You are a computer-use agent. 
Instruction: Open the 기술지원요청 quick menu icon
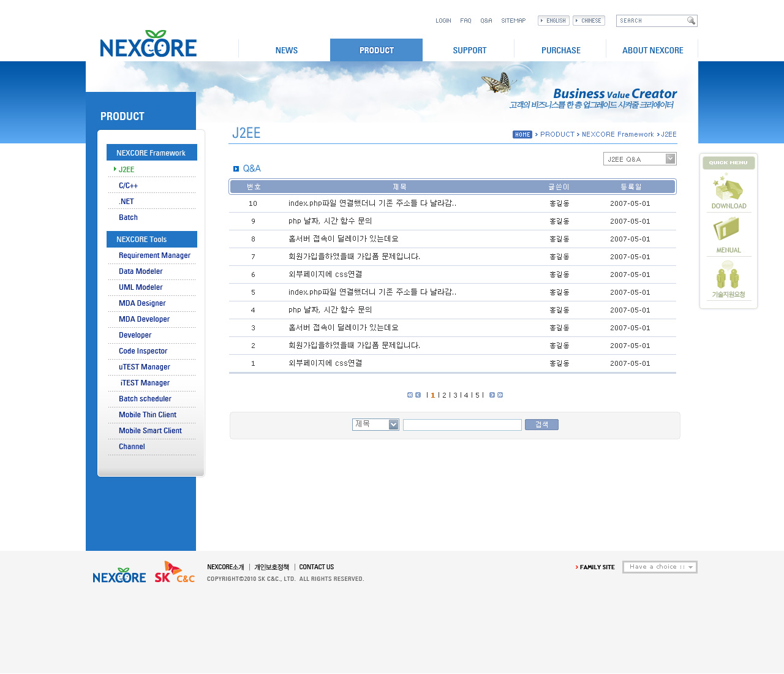tap(728, 279)
